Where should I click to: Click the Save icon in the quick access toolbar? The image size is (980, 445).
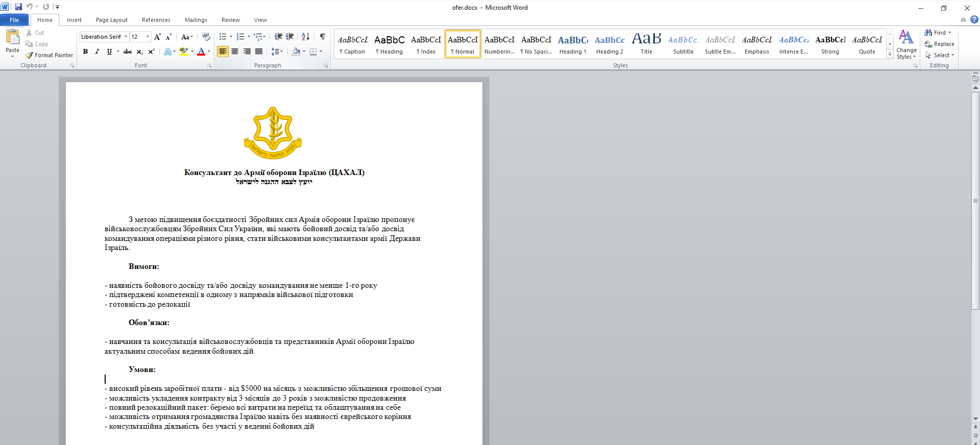pyautogui.click(x=18, y=7)
